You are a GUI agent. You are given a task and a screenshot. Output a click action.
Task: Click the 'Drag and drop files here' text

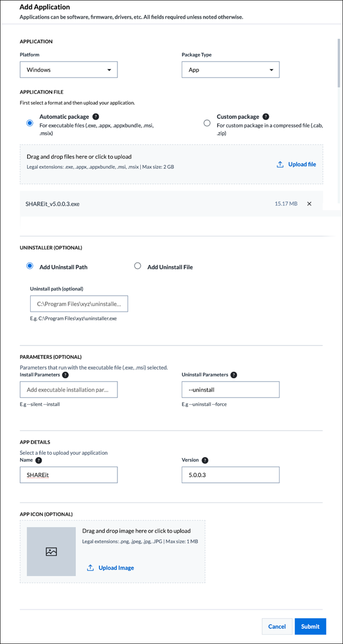click(x=79, y=156)
